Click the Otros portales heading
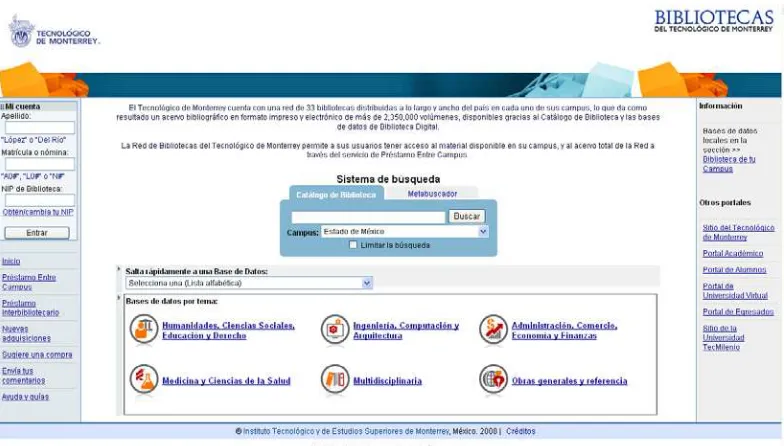The width and height of the screenshot is (784, 446). 725,202
